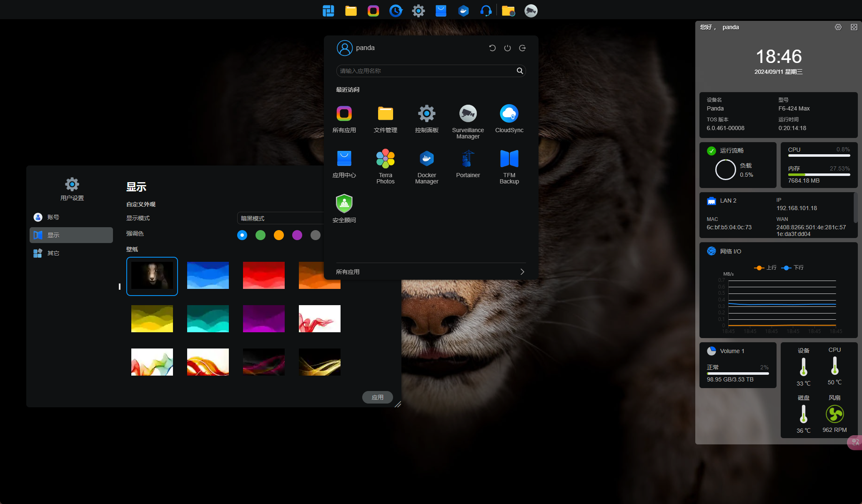Launch Portainer in start menu
The width and height of the screenshot is (862, 504).
pos(468,164)
